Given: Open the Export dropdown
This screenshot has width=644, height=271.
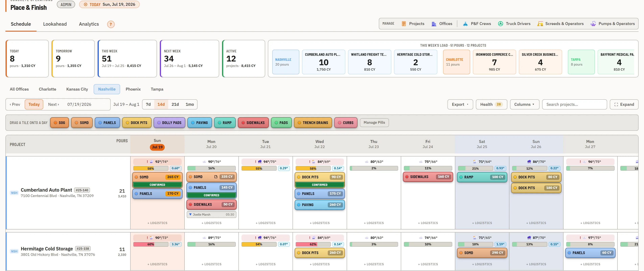Looking at the screenshot, I should tap(460, 104).
